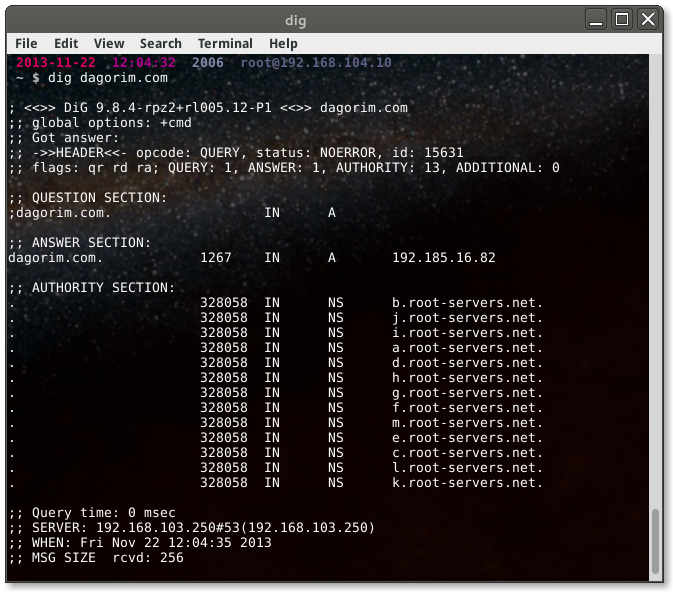Screen dimensions: 673x592
Task: Click h.root-servers.net. entry
Action: tap(467, 378)
